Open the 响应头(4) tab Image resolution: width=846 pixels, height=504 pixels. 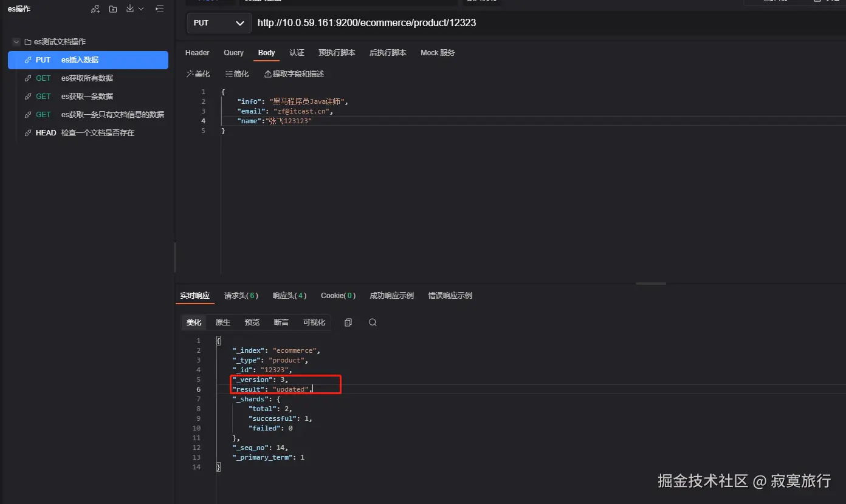coord(289,296)
